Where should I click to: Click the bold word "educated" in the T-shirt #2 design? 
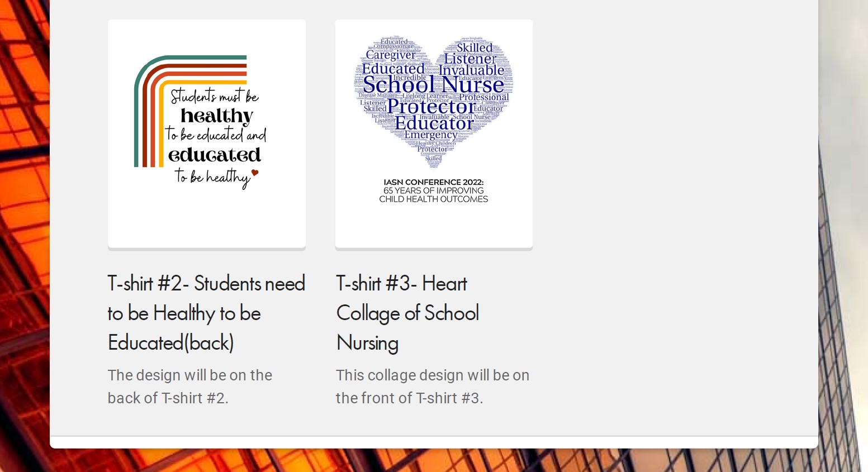pos(215,155)
